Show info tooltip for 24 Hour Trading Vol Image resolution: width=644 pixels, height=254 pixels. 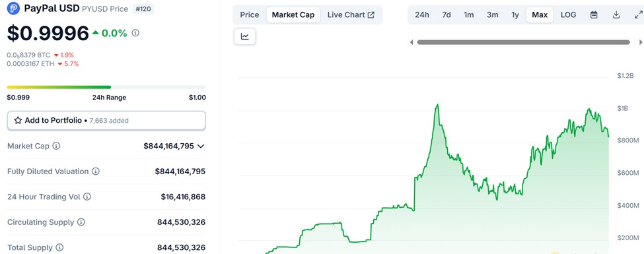pyautogui.click(x=87, y=197)
